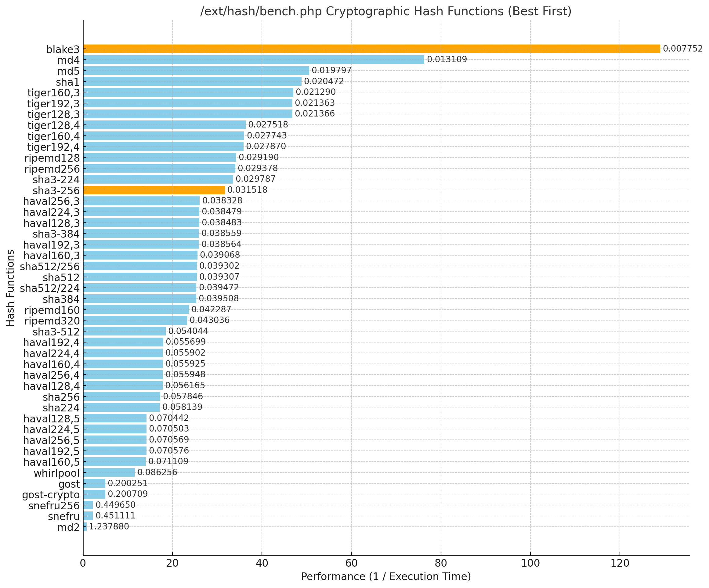Click the value label 0.071109
This screenshot has height=588, width=709.
tap(168, 461)
